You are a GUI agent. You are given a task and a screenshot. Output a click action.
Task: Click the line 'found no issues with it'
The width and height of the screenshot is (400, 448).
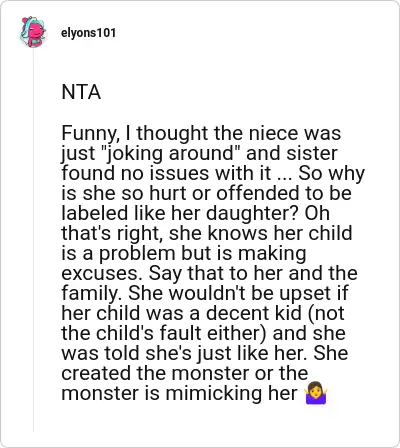[x=166, y=173]
